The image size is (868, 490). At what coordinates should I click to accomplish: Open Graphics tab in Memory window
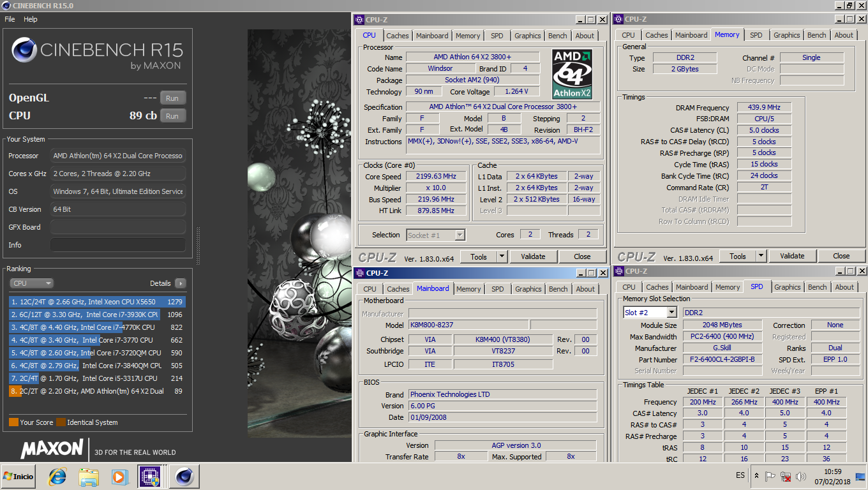(787, 35)
